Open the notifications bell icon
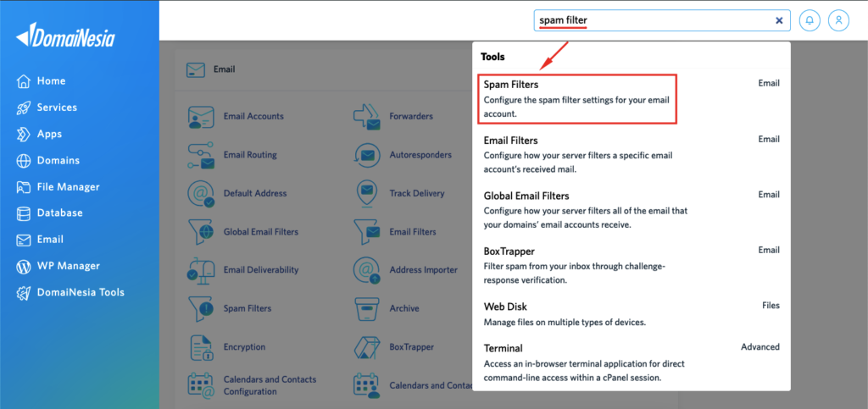 point(810,20)
